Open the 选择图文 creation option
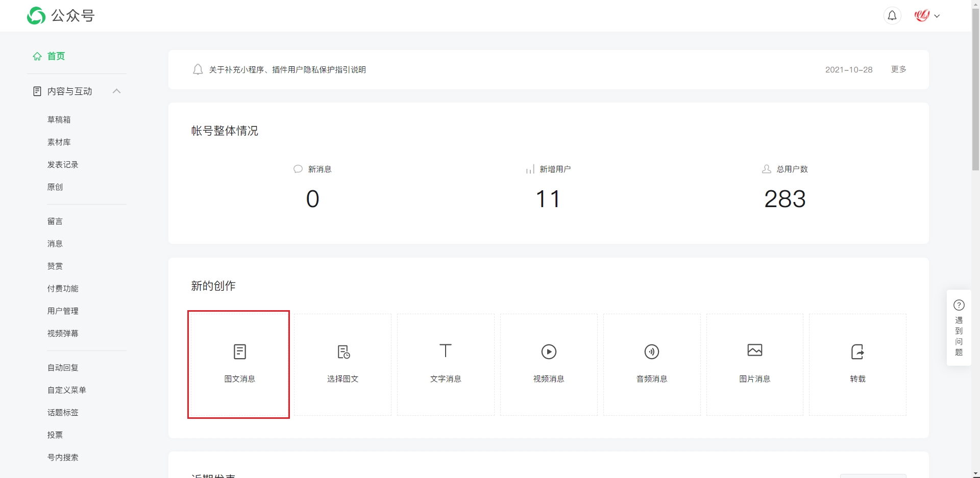The width and height of the screenshot is (980, 478). click(342, 364)
